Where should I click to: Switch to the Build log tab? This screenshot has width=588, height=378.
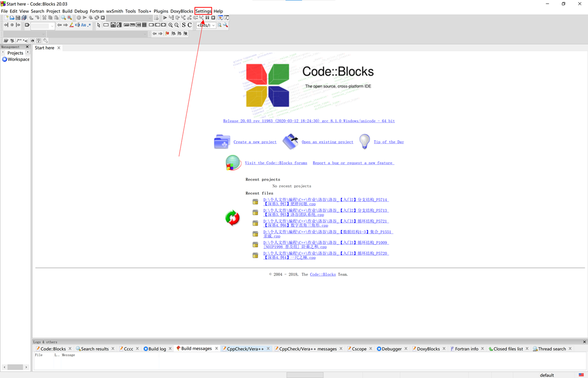[157, 349]
